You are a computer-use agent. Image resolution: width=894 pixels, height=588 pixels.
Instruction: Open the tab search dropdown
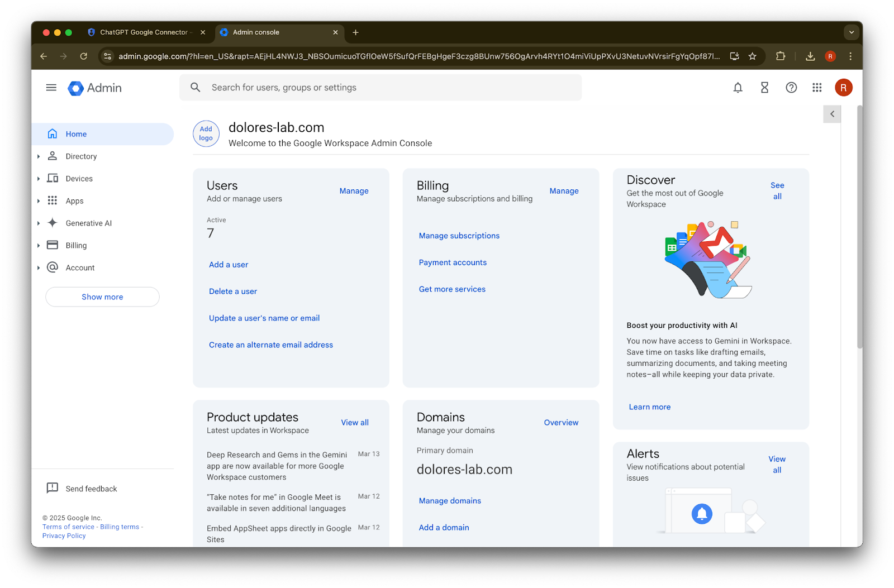click(x=852, y=32)
